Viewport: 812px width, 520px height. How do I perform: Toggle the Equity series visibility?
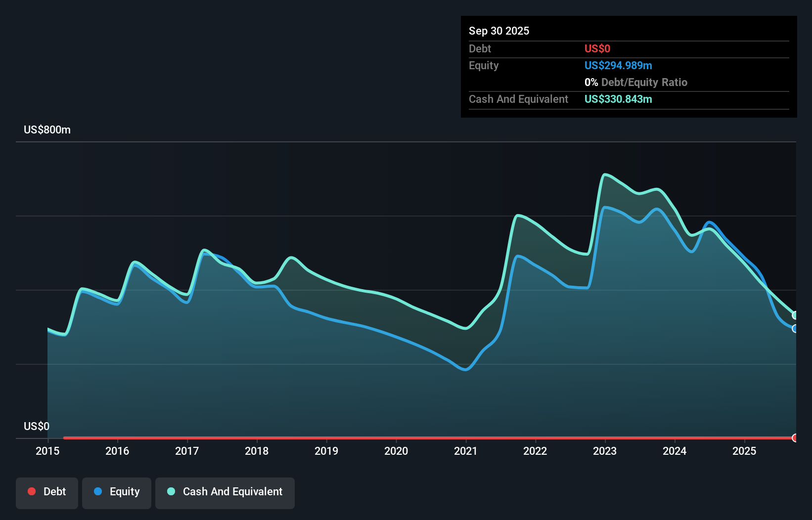coord(116,493)
